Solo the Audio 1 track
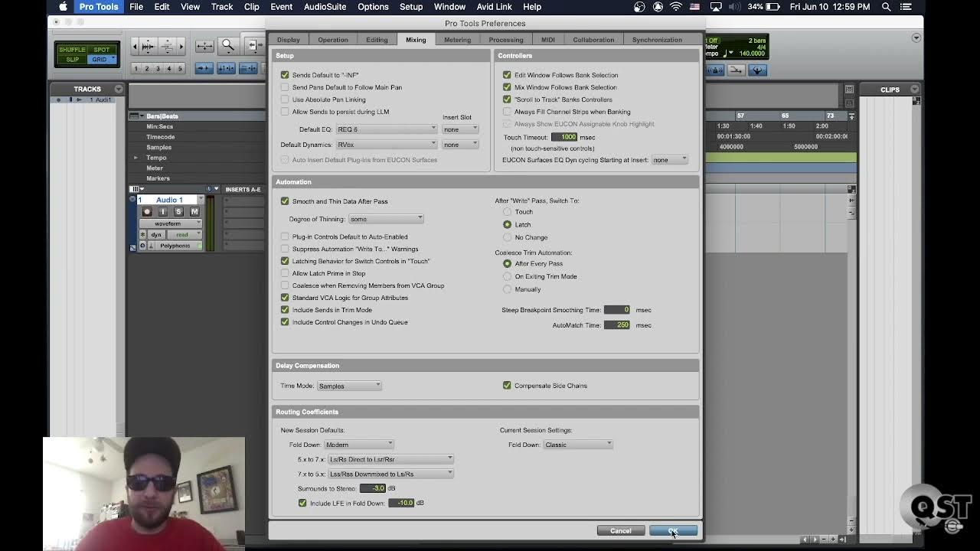The height and width of the screenshot is (551, 980). 178,212
